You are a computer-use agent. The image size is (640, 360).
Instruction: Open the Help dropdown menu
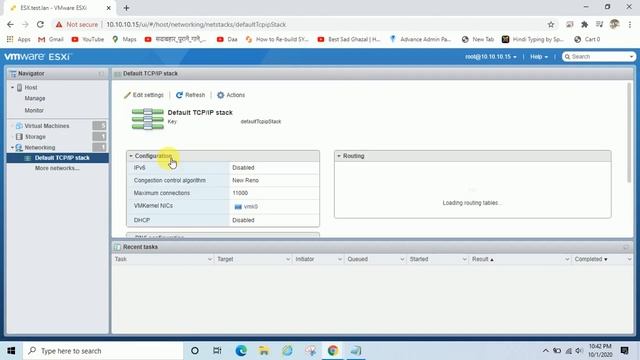click(x=539, y=57)
